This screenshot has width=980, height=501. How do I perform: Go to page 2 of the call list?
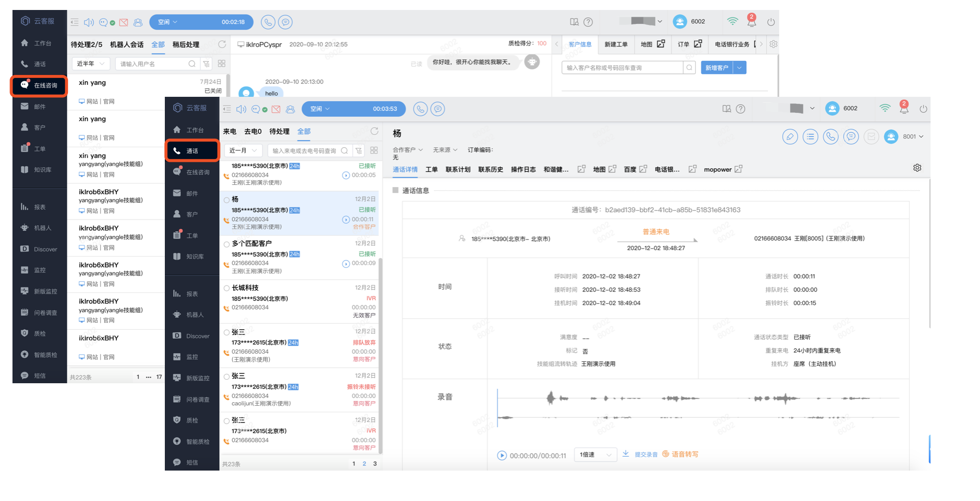point(364,464)
